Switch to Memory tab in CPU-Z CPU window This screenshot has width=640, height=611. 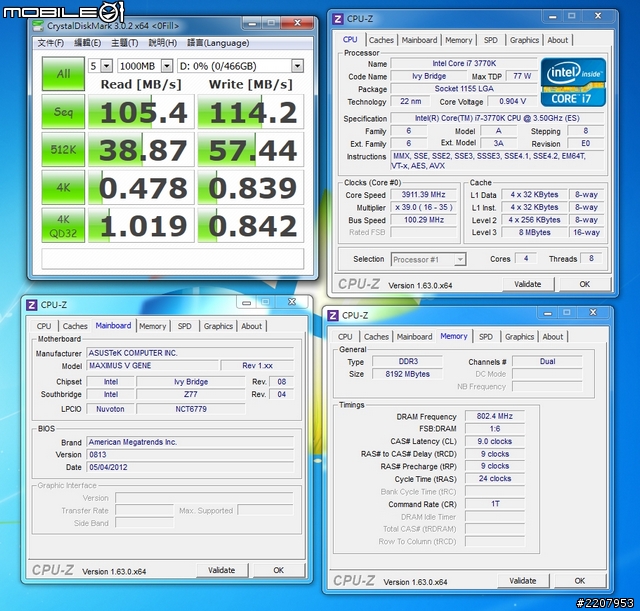(x=458, y=40)
